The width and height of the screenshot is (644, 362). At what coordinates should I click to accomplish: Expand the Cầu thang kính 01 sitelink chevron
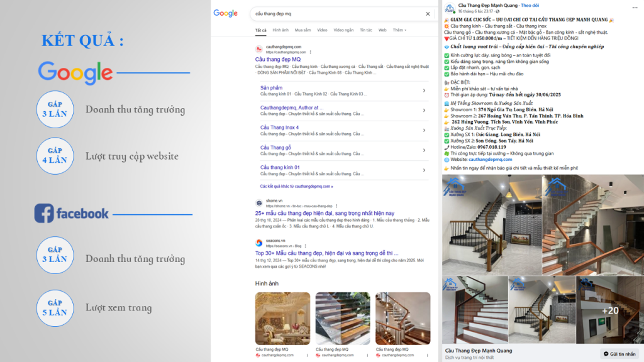(x=425, y=170)
